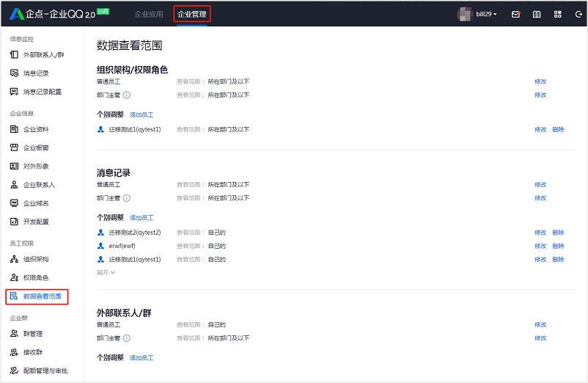Click the 组织架构 sidebar icon
The height and width of the screenshot is (383, 588).
pyautogui.click(x=14, y=259)
